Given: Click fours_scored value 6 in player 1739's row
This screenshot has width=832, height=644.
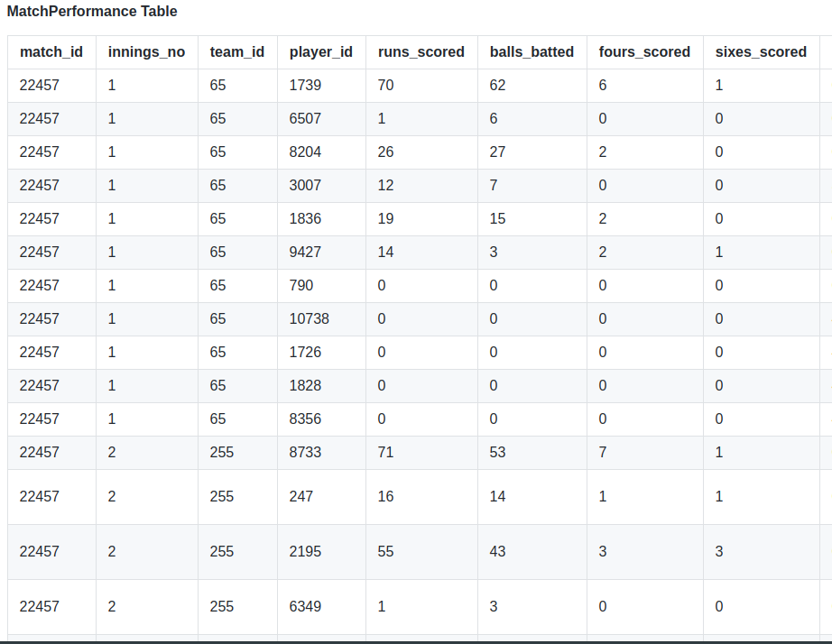Looking at the screenshot, I should point(603,86).
